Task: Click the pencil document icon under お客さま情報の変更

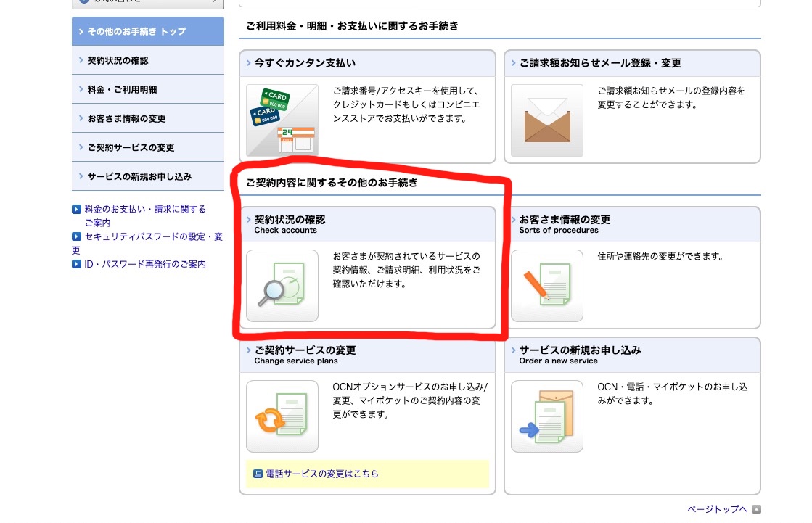Action: (547, 286)
